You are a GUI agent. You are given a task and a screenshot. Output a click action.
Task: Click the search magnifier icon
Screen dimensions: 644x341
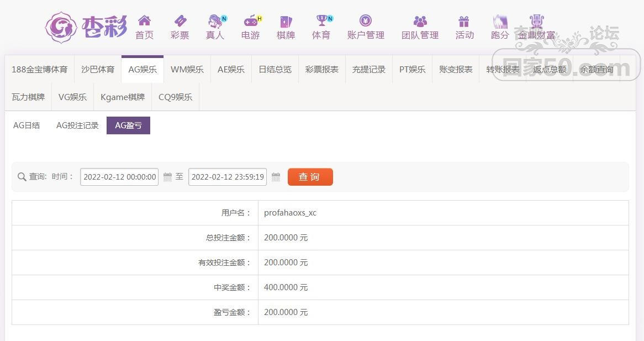tap(22, 177)
